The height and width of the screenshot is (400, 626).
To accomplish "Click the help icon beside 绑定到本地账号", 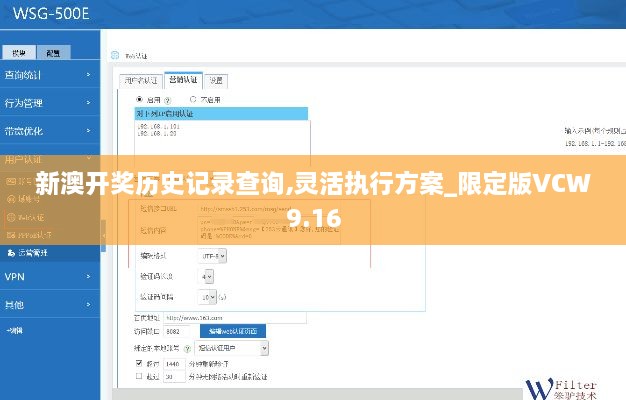I will [x=187, y=349].
